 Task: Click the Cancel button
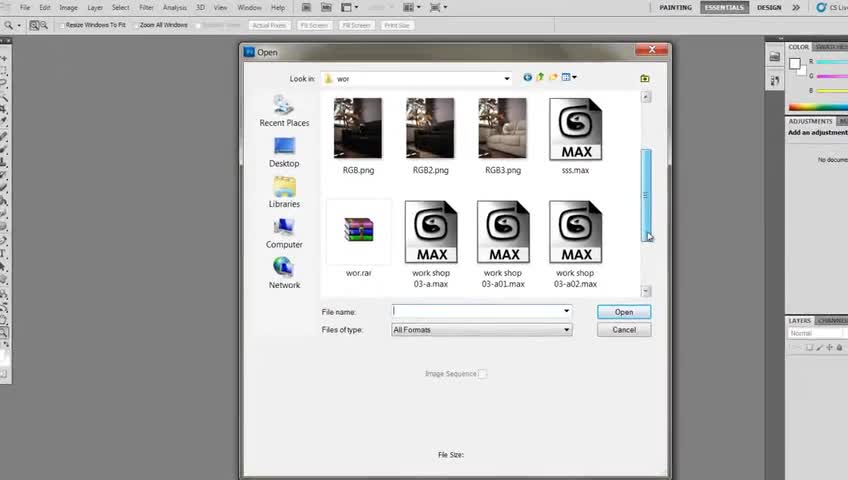click(624, 330)
